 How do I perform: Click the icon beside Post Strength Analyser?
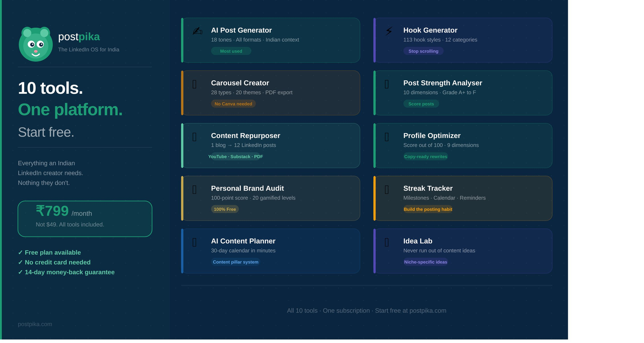coord(387,84)
